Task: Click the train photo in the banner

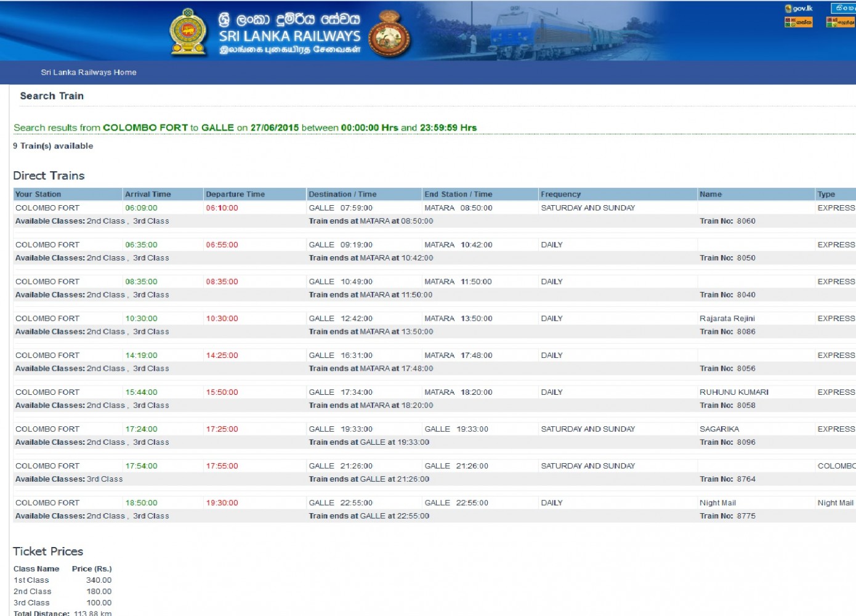Action: tap(554, 31)
